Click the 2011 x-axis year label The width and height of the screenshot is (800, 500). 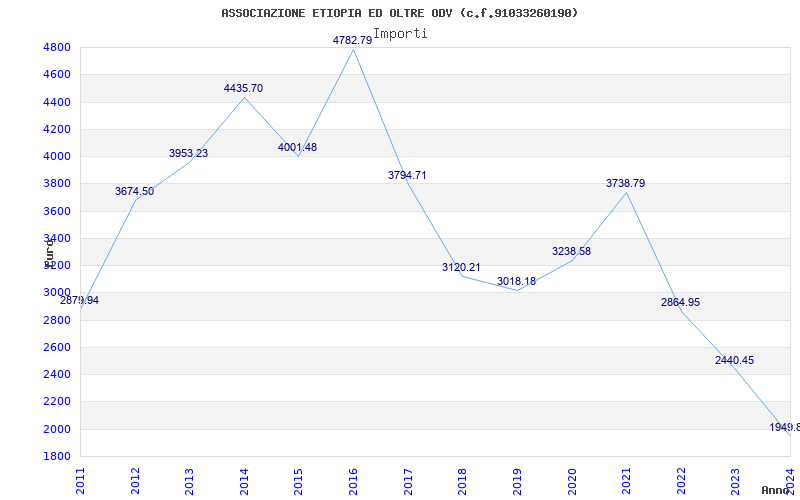pyautogui.click(x=81, y=481)
